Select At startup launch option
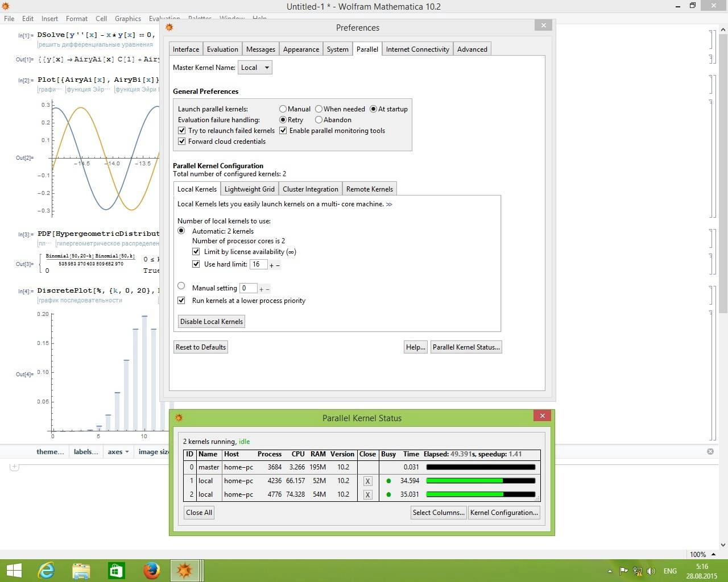 tap(373, 109)
